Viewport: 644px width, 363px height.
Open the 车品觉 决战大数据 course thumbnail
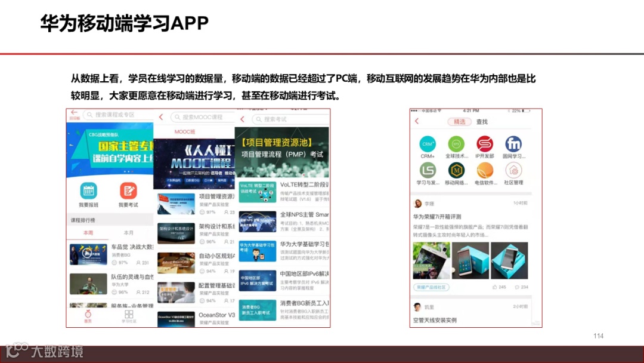pos(88,254)
